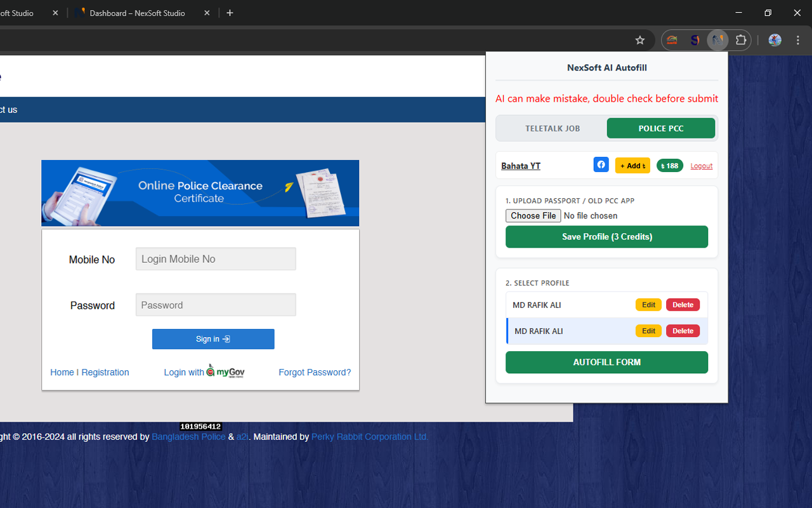Image resolution: width=812 pixels, height=508 pixels.
Task: Delete the highlighted MD RAFIK ALI profile
Action: tap(683, 331)
